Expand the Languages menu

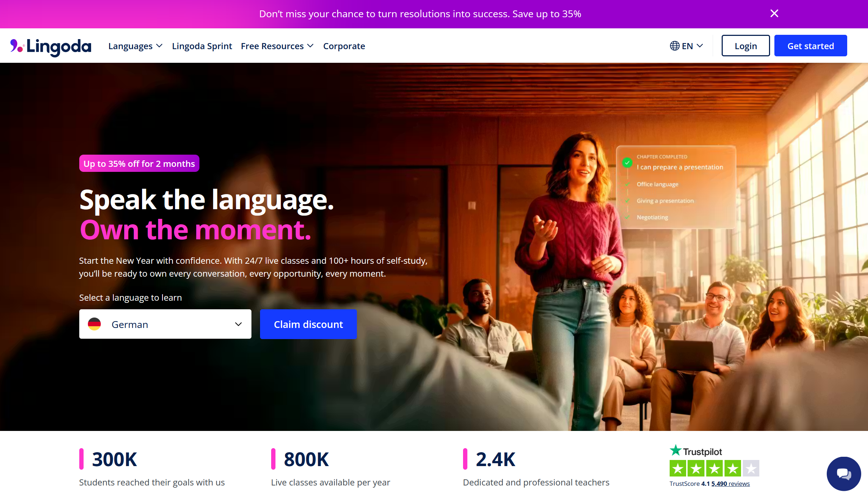coord(135,46)
